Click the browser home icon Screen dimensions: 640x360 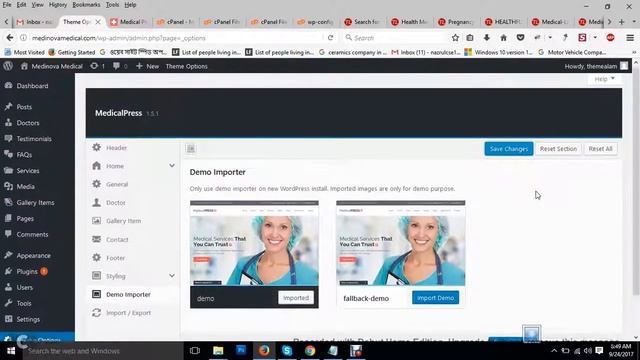pos(503,38)
